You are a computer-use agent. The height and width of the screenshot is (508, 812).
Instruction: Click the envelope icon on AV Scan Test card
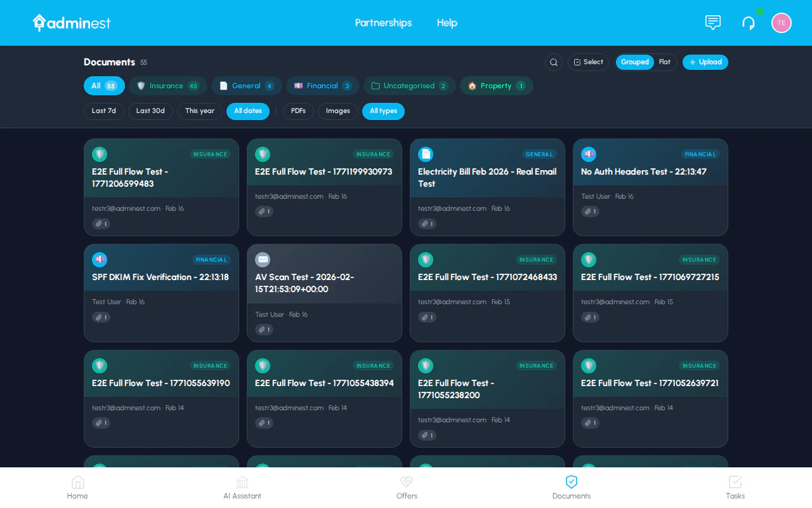click(263, 260)
